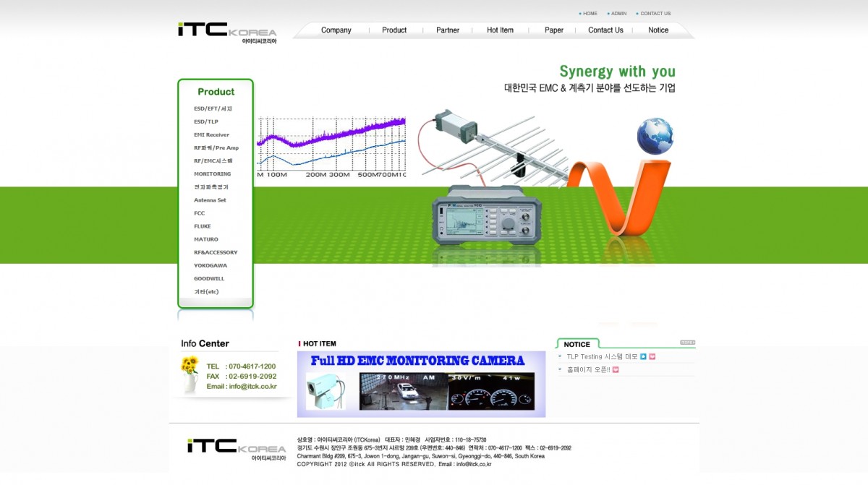This screenshot has height=485, width=868.
Task: Click the ADMIN link at top
Action: (x=618, y=13)
